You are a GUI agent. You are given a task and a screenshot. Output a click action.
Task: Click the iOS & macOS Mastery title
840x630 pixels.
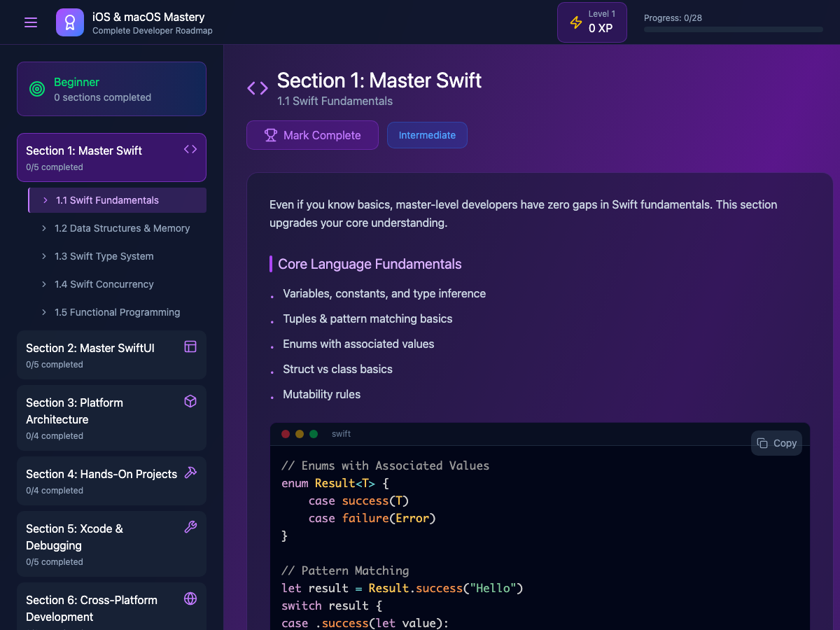pyautogui.click(x=148, y=17)
